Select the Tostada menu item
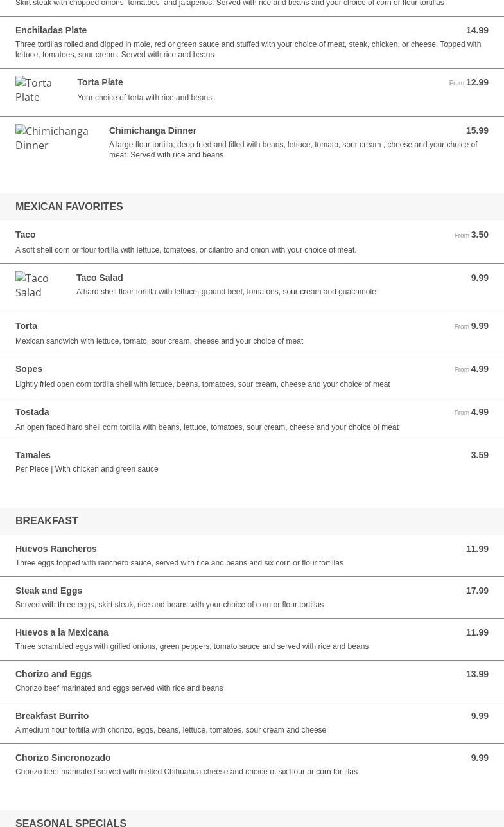The height and width of the screenshot is (827, 504). click(252, 420)
